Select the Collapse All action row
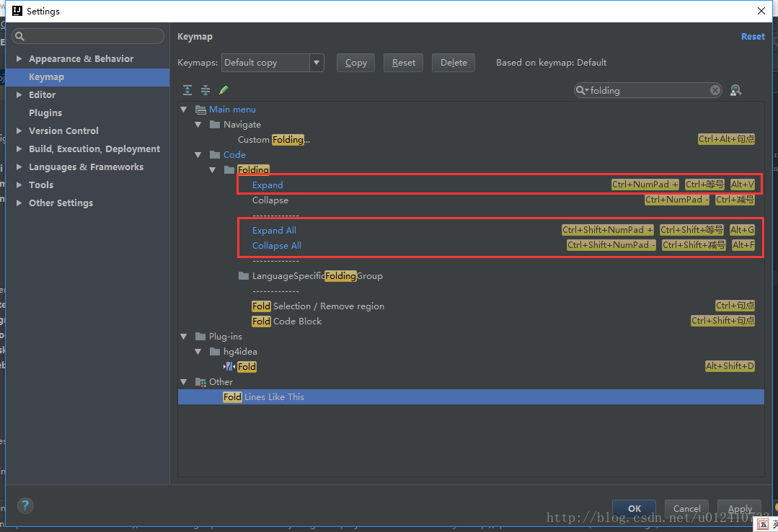 click(x=277, y=246)
